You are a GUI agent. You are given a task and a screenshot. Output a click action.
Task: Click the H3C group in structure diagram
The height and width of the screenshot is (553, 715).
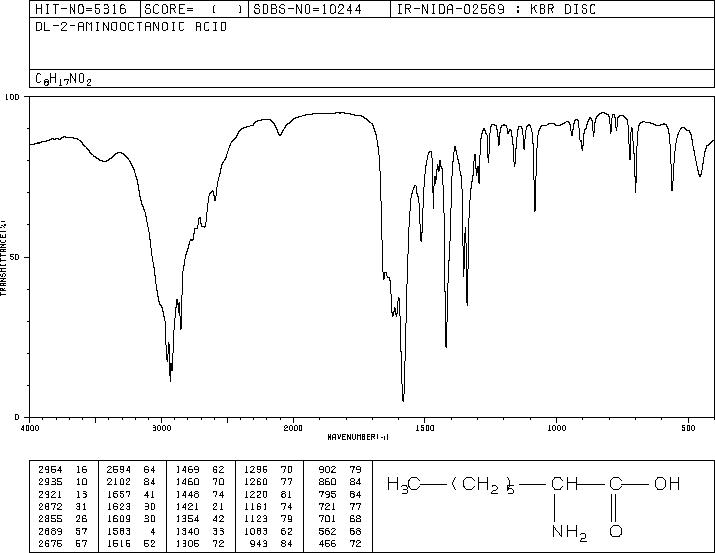[403, 485]
